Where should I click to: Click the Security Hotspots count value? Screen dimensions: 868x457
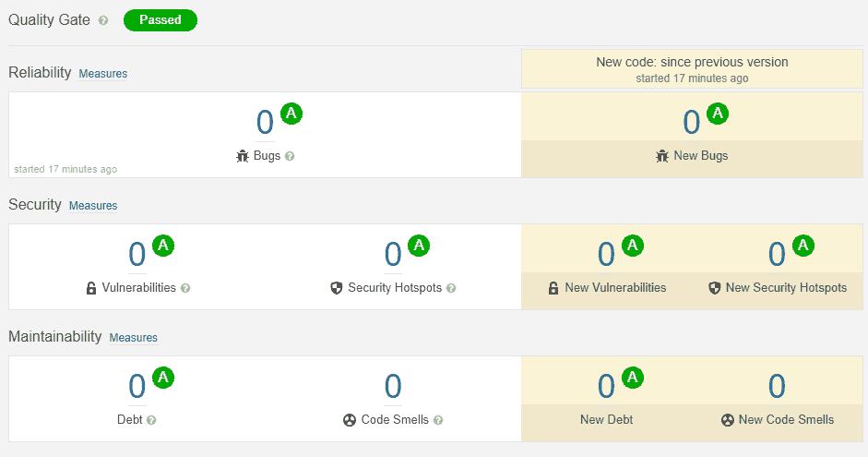pos(393,254)
